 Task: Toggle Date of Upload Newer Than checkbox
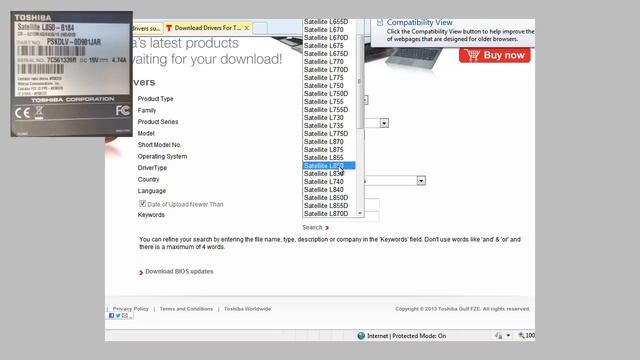(x=142, y=203)
